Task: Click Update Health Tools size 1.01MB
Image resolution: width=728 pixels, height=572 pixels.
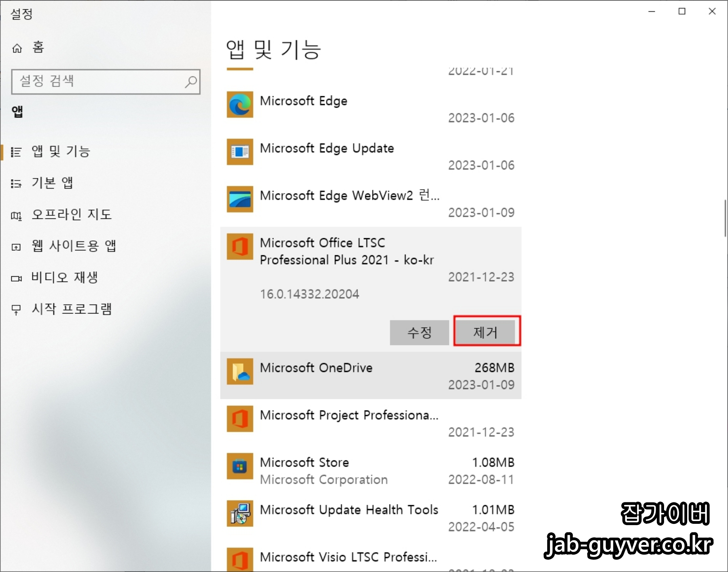Action: click(x=493, y=510)
